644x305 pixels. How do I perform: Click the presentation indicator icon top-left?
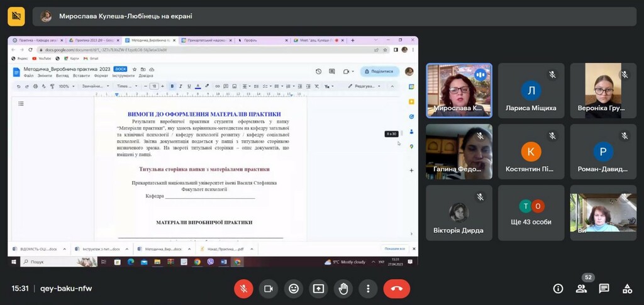(16, 16)
